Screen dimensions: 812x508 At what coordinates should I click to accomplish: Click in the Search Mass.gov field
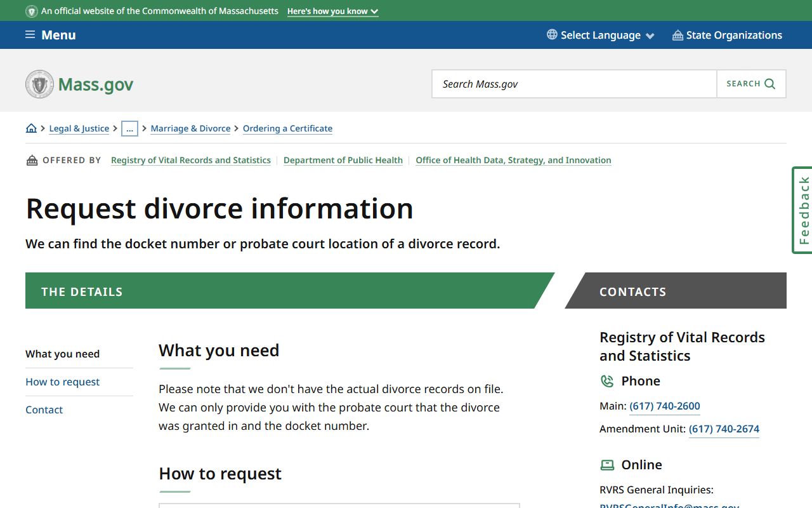(x=574, y=84)
